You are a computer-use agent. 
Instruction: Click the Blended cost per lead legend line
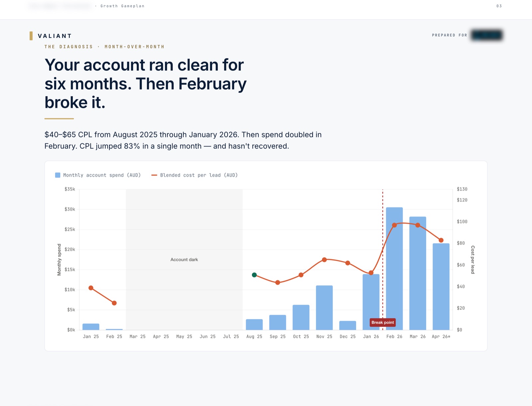(154, 175)
